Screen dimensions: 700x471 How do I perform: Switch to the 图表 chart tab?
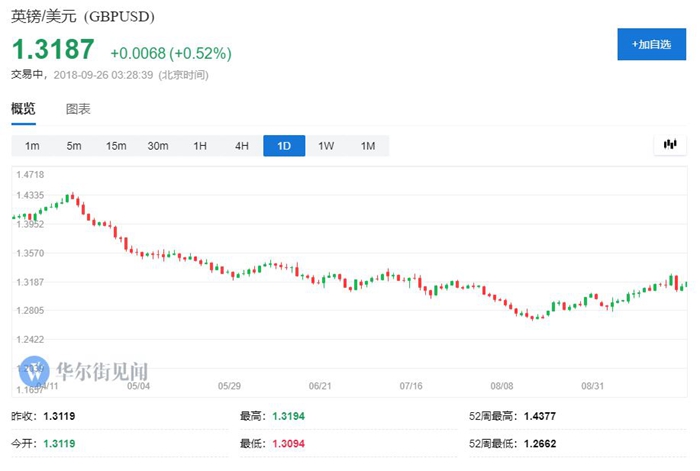[78, 108]
